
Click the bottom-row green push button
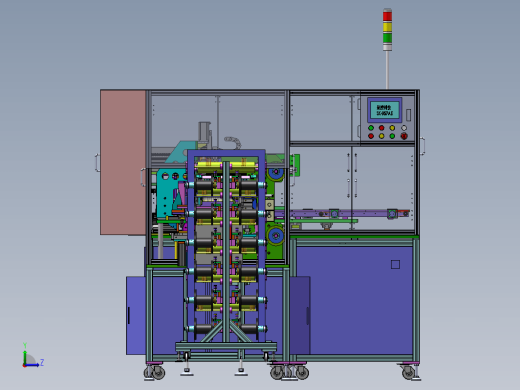point(392,136)
